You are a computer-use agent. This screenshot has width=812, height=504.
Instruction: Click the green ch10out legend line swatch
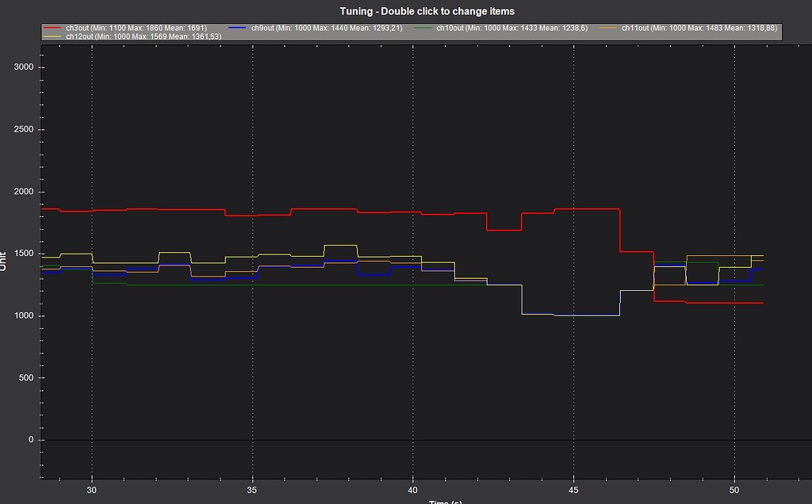423,28
